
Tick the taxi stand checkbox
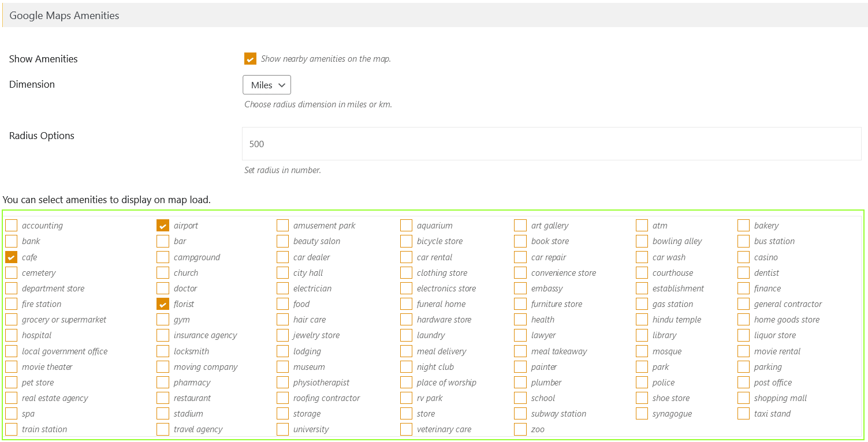pos(744,414)
